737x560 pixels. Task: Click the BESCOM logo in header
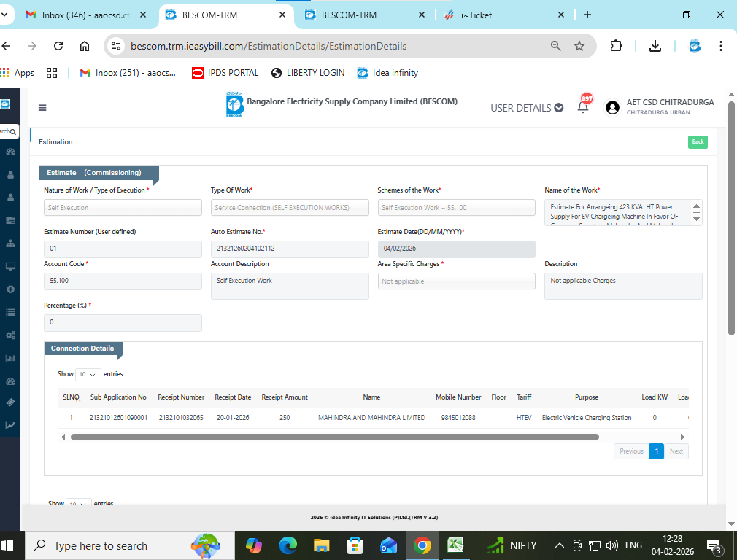234,104
